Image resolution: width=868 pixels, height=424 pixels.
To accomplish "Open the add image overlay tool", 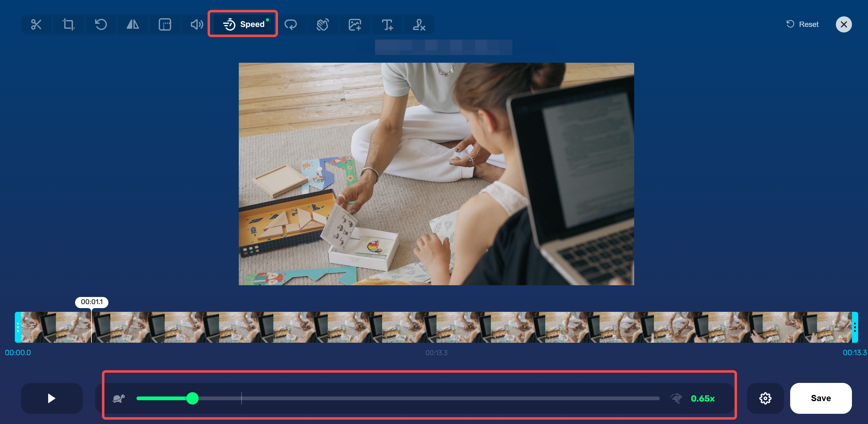I will click(355, 24).
